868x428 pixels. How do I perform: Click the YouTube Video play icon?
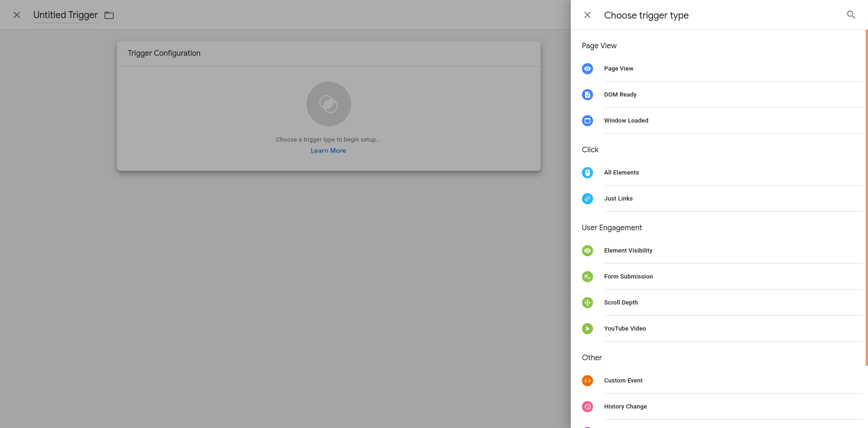pos(587,329)
